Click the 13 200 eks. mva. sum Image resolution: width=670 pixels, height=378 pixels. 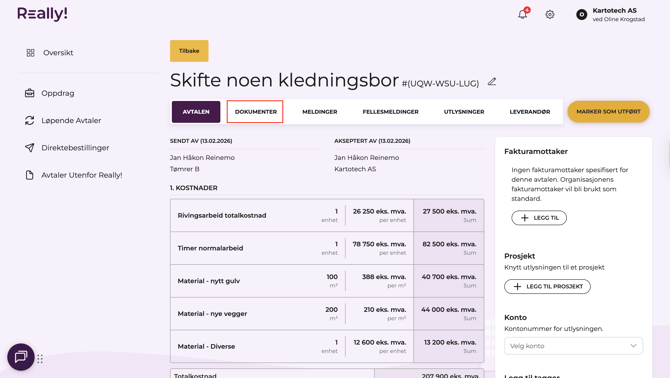[450, 342]
